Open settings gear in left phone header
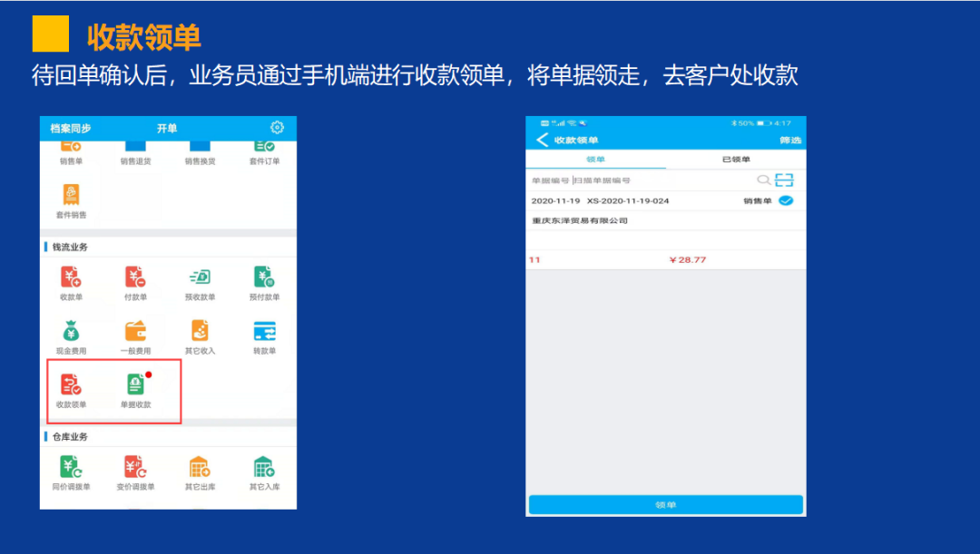Viewport: 980px width, 554px height. click(x=277, y=128)
